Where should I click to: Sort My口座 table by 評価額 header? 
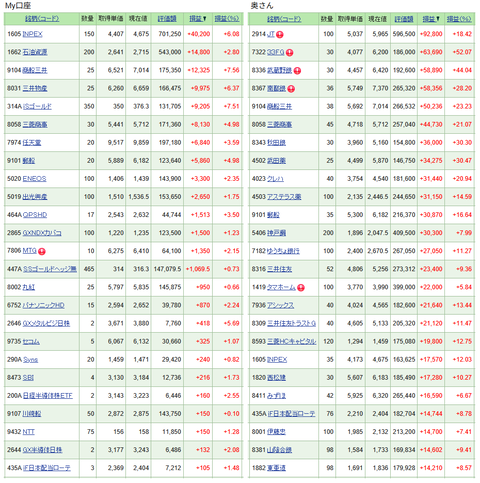pos(167,19)
